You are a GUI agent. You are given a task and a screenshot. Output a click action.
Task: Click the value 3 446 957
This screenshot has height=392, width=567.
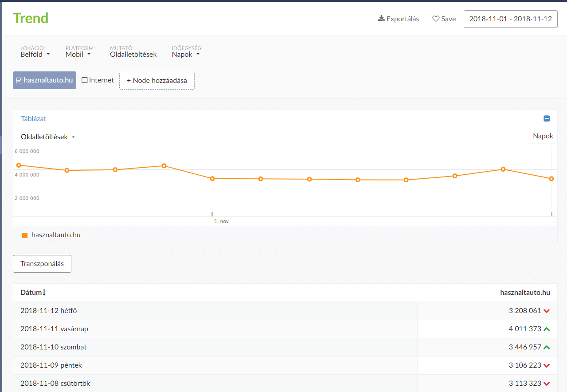[525, 347]
